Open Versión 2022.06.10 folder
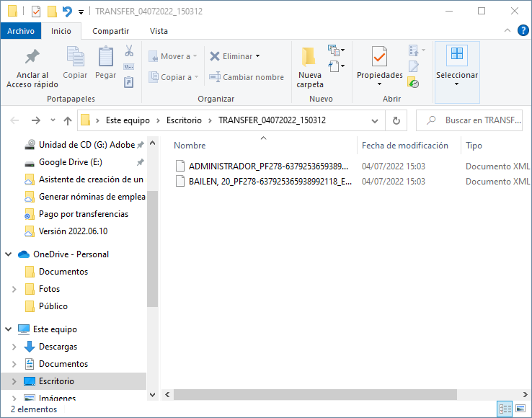 pyautogui.click(x=73, y=231)
